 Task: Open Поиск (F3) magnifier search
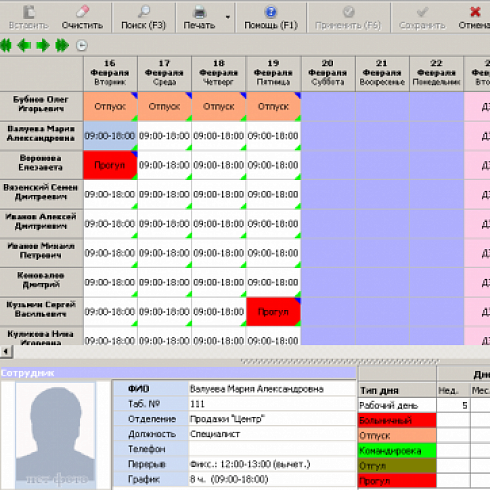[x=143, y=12]
